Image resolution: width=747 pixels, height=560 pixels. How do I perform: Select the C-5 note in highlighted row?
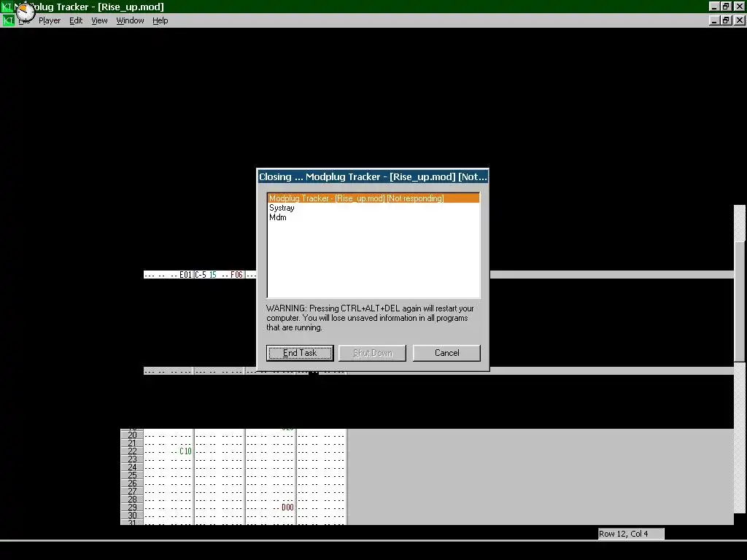tap(201, 275)
